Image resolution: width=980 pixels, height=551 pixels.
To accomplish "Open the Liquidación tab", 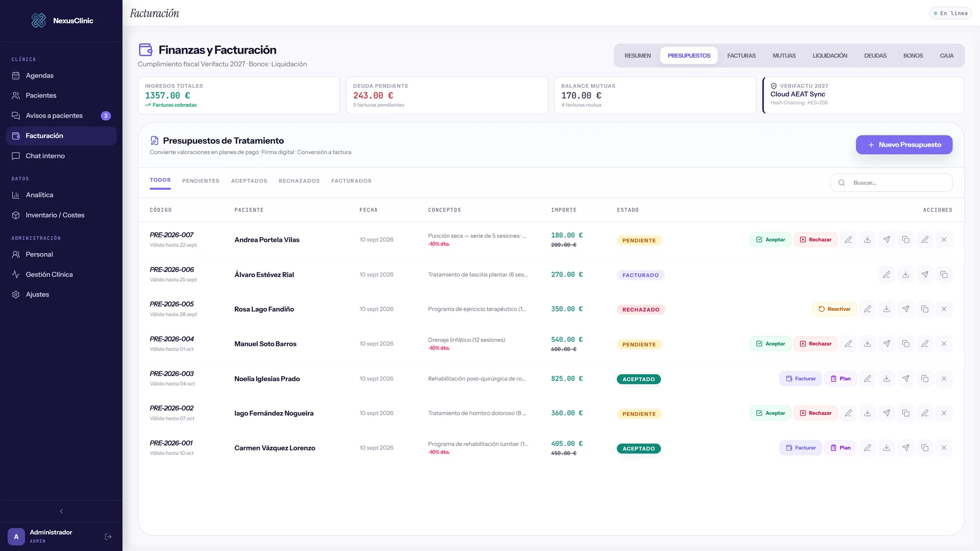I will click(830, 56).
